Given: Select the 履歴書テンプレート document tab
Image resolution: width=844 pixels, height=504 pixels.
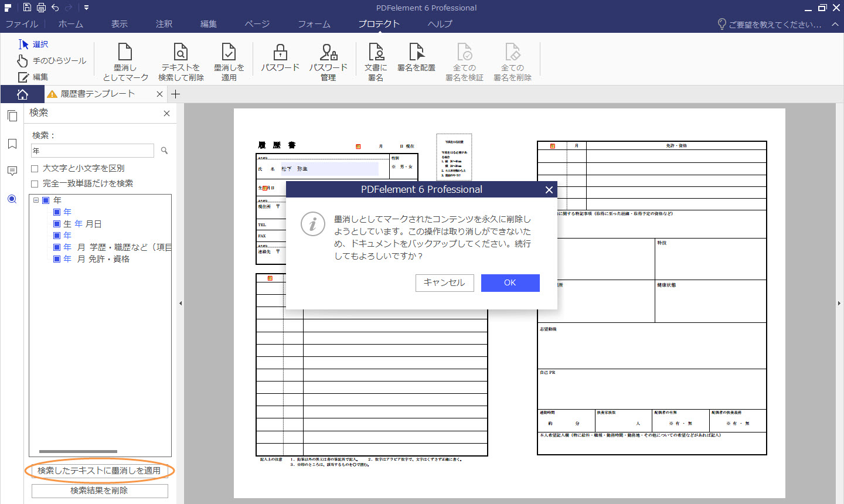Looking at the screenshot, I should [98, 94].
